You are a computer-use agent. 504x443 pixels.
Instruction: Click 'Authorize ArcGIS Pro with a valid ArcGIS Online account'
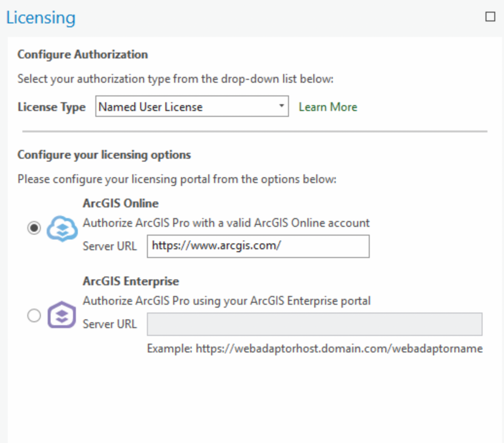[x=226, y=223]
